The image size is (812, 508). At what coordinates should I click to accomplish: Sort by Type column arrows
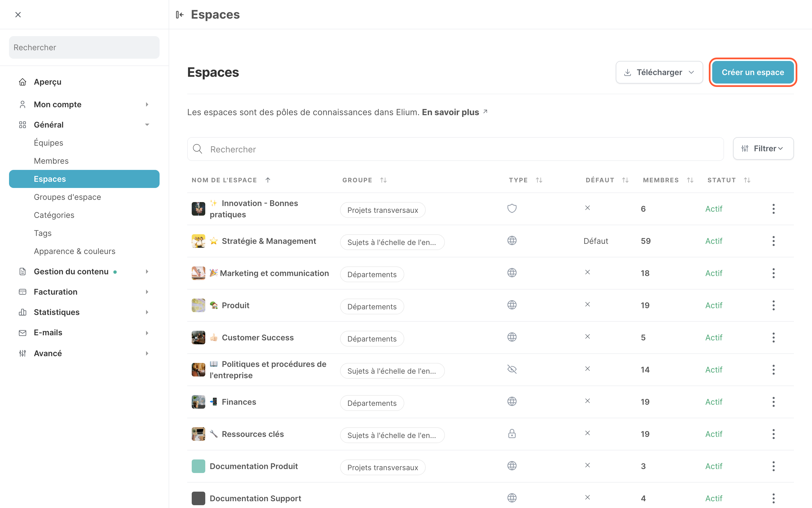539,180
